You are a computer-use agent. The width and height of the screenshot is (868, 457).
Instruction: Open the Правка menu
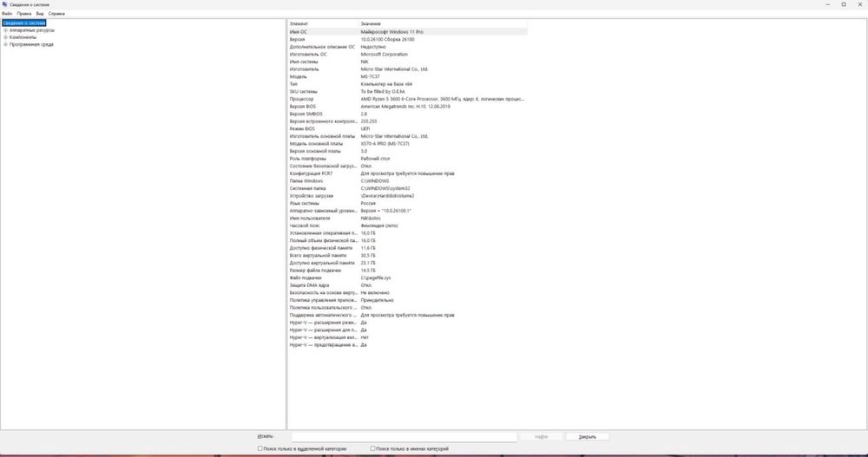pyautogui.click(x=23, y=13)
